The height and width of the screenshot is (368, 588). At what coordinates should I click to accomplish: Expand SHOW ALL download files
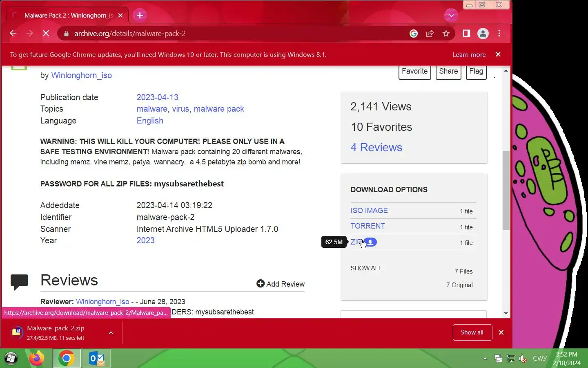366,268
